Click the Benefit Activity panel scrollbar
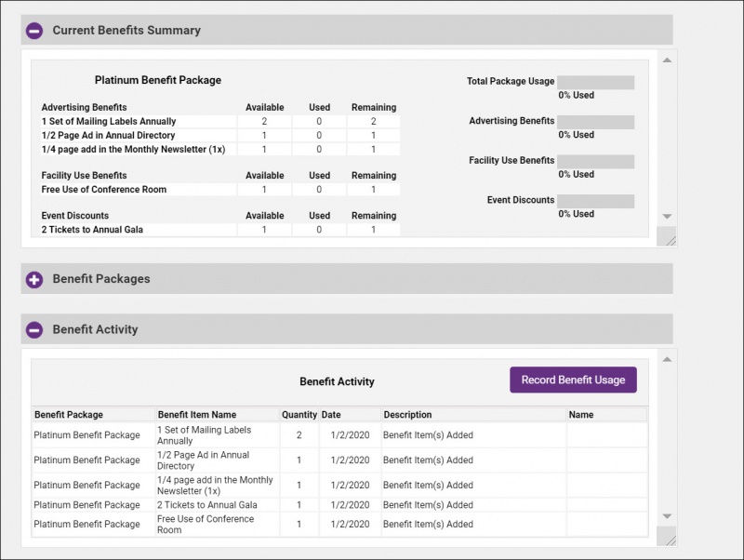The width and height of the screenshot is (744, 560). click(x=666, y=437)
